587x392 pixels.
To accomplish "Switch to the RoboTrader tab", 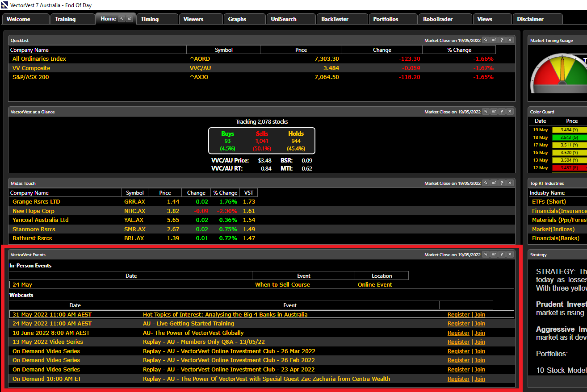I will point(445,19).
